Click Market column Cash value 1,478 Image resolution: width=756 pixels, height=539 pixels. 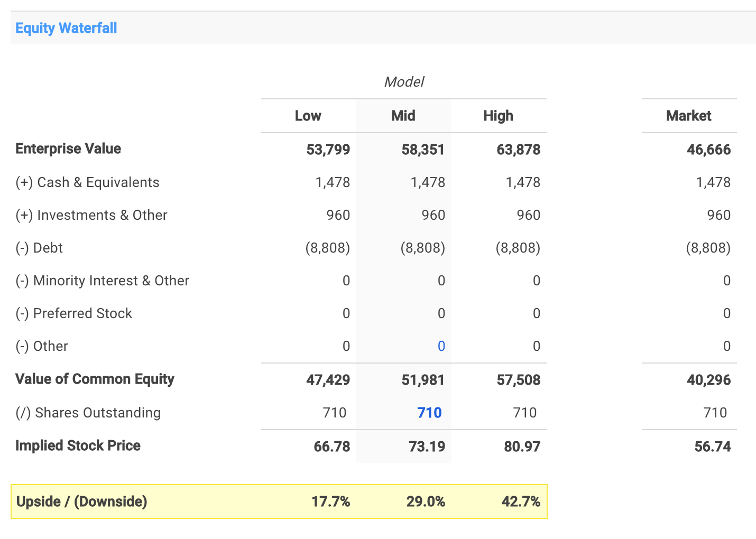pyautogui.click(x=714, y=182)
